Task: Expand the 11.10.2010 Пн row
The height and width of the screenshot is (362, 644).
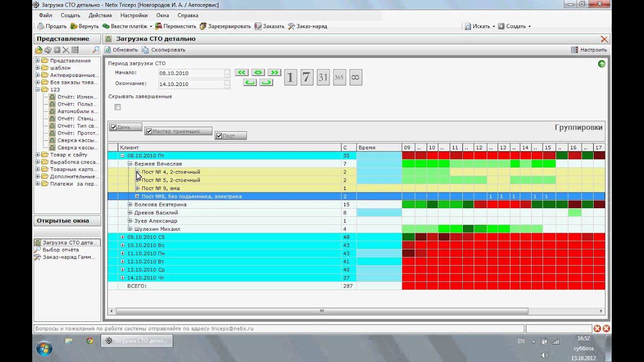Action: [122, 253]
